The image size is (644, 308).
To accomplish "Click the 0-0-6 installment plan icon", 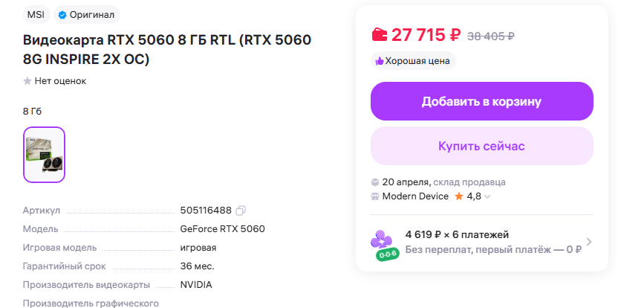I will (385, 243).
